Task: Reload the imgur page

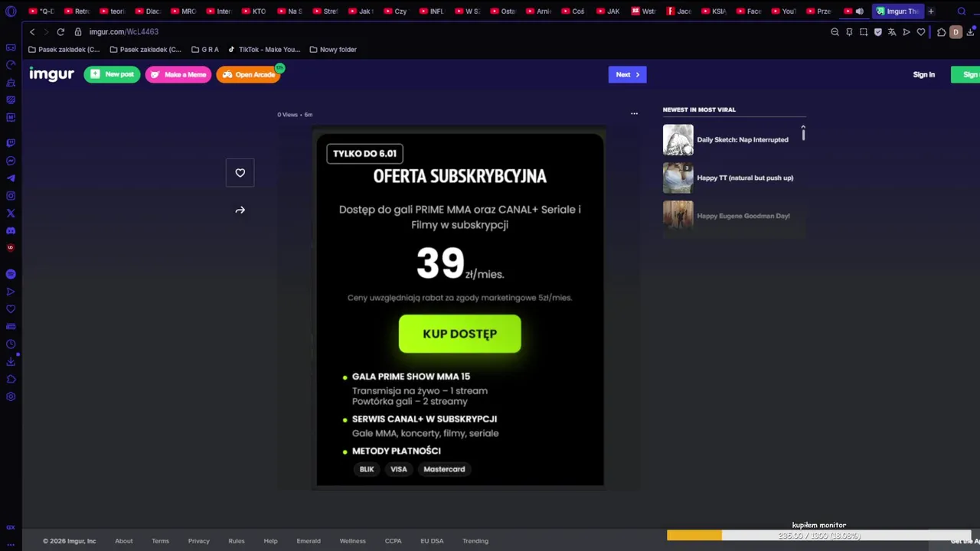Action: (x=60, y=32)
